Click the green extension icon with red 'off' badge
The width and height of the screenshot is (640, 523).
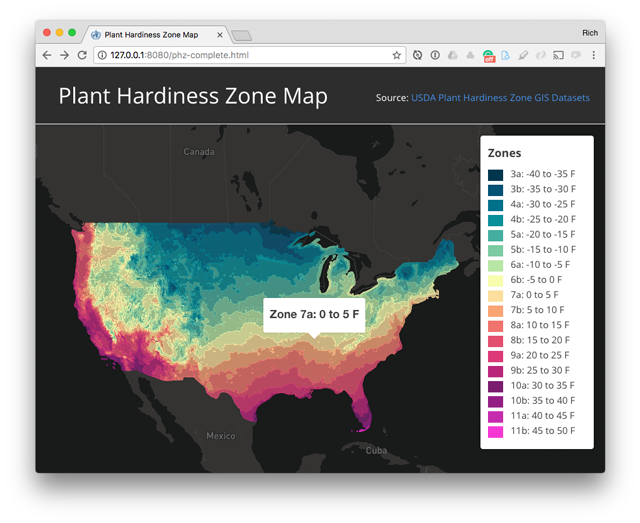click(x=488, y=55)
